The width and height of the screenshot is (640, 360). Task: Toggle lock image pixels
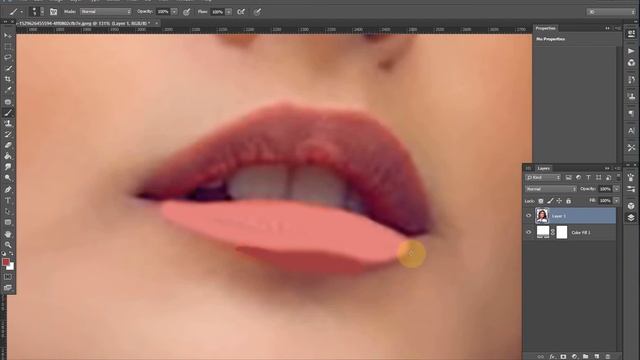(550, 201)
